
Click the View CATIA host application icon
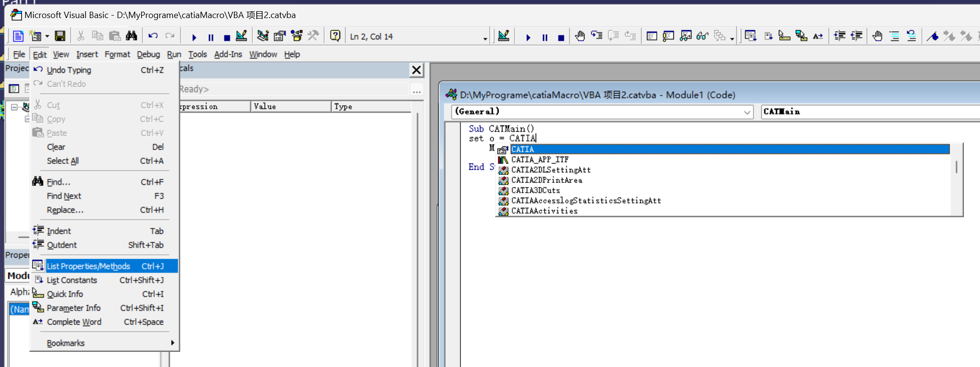pyautogui.click(x=18, y=36)
